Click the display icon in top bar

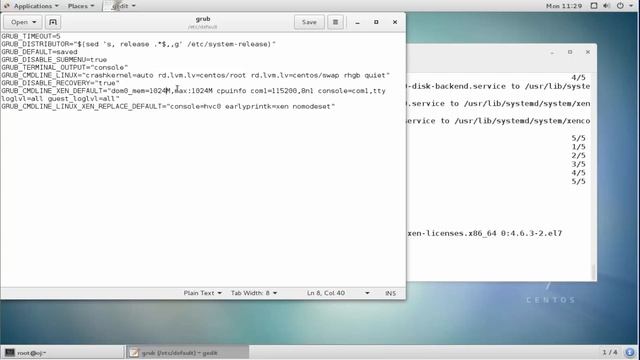[x=594, y=6]
